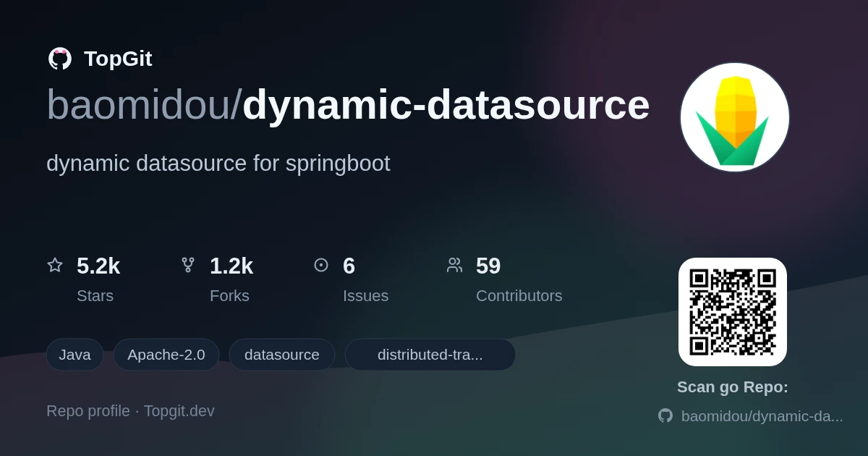Click the 59 contributors count
868x456 pixels.
tap(488, 266)
